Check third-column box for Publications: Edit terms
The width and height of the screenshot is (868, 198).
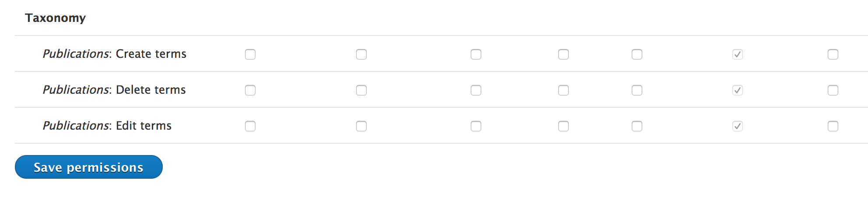[x=476, y=126]
